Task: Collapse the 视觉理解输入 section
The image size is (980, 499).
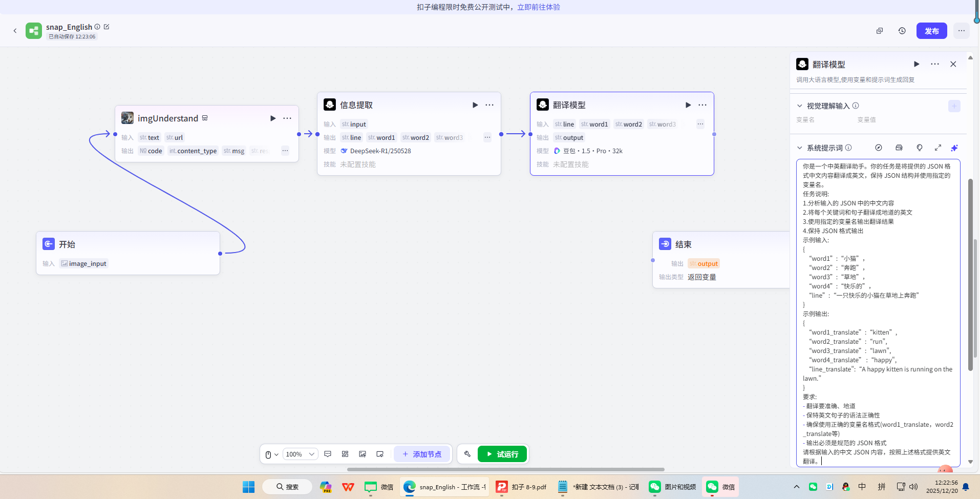Action: point(799,106)
